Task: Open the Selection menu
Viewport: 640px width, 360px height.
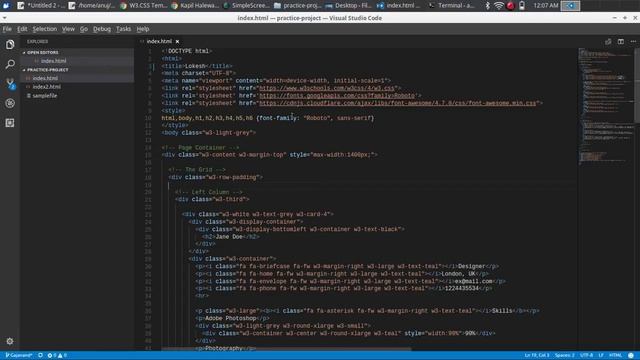Action: pyautogui.click(x=44, y=29)
